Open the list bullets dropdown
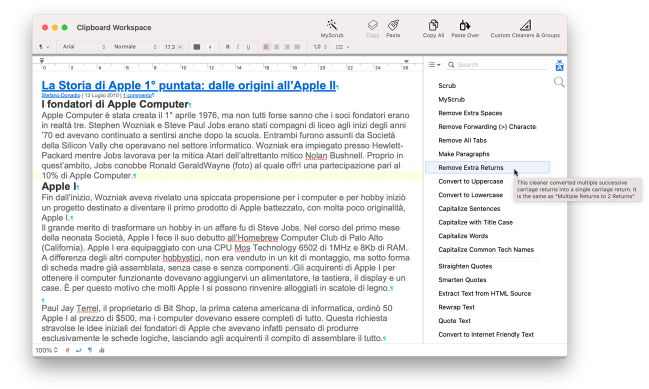 tap(342, 47)
